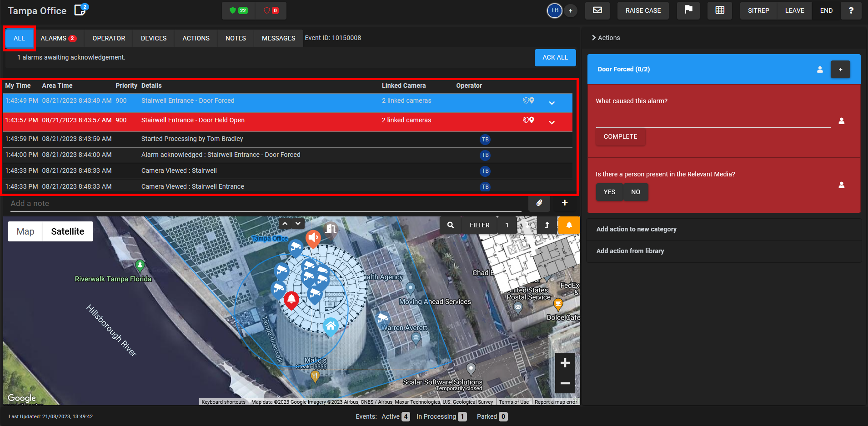
Task: Zoom out on the map with minus
Action: (x=565, y=383)
